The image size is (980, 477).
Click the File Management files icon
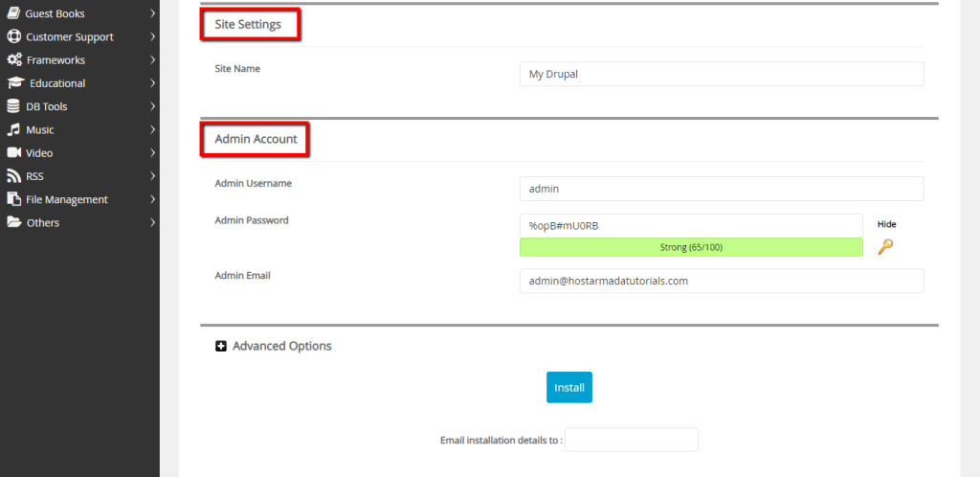tap(13, 199)
